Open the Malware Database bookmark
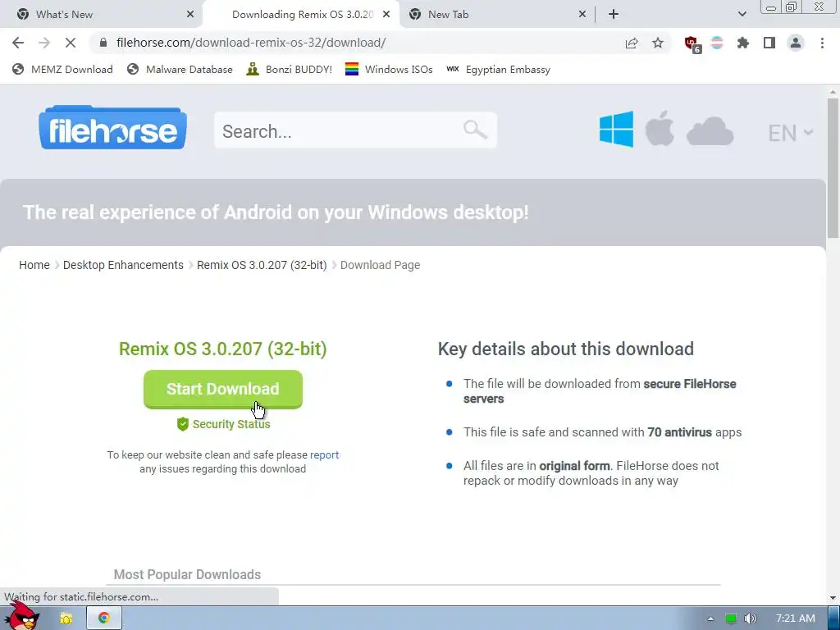The image size is (840, 630). click(x=180, y=69)
